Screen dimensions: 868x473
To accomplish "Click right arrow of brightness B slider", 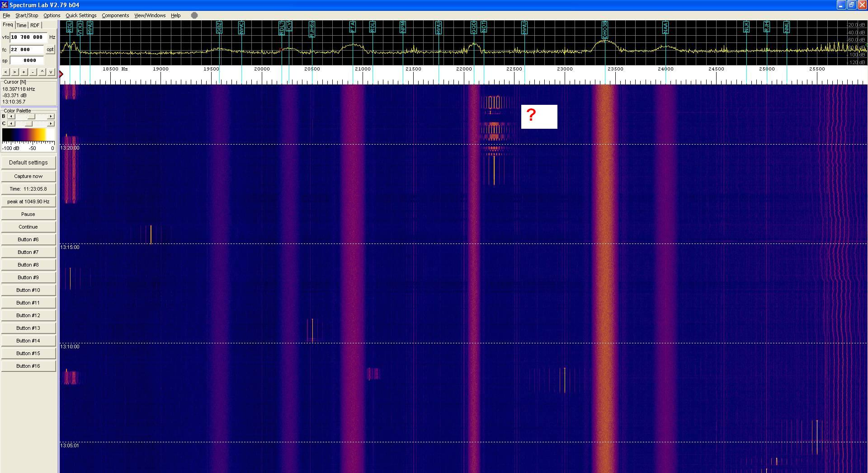I will tap(51, 117).
